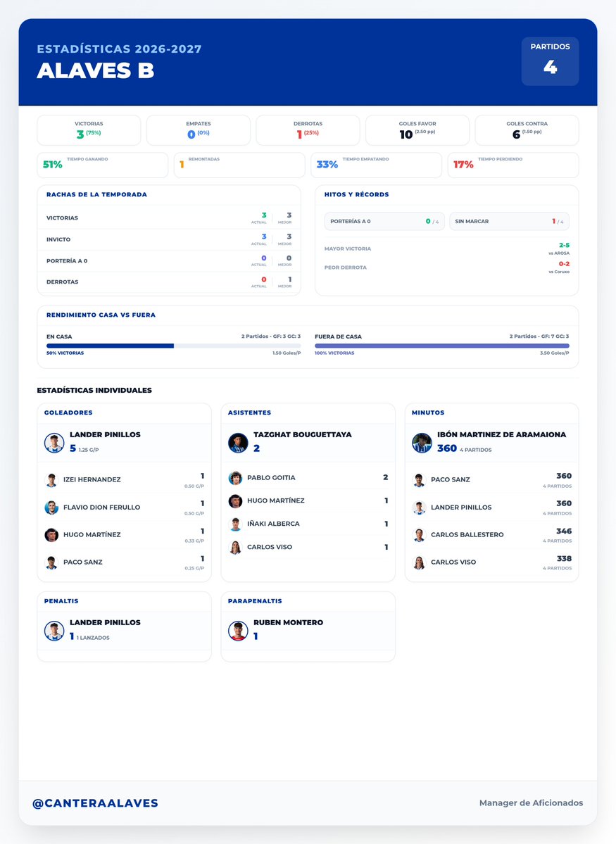616x844 pixels.
Task: Click Paco Sanz avatar in Goleadores list
Action: (51, 562)
